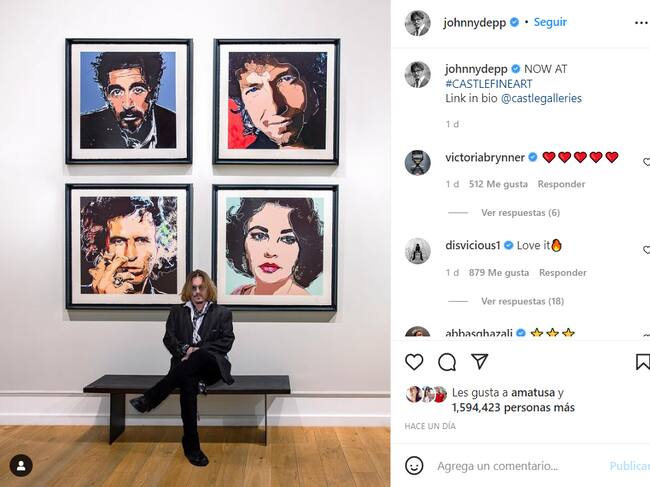This screenshot has width=650, height=487.
Task: Reply to victoriabrynner with Responder
Action: 561,184
